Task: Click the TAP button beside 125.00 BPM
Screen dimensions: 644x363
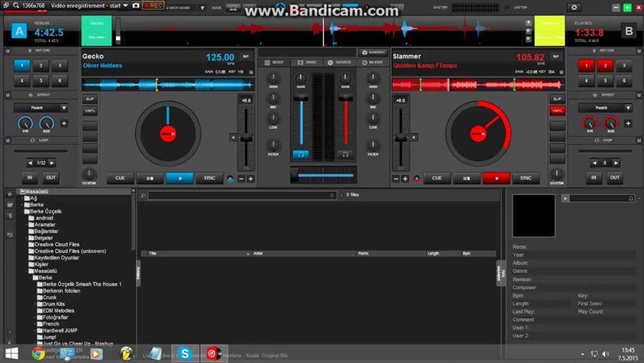Action: [x=246, y=57]
